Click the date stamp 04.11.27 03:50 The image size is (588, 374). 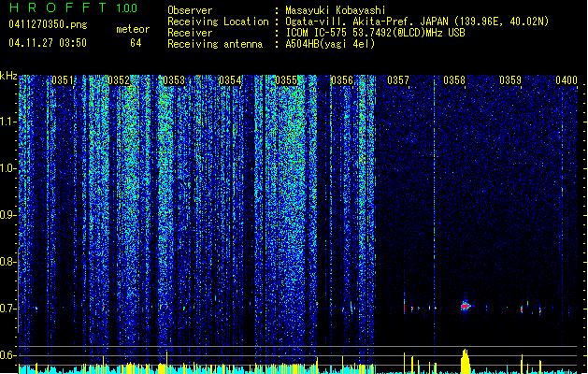(x=48, y=43)
